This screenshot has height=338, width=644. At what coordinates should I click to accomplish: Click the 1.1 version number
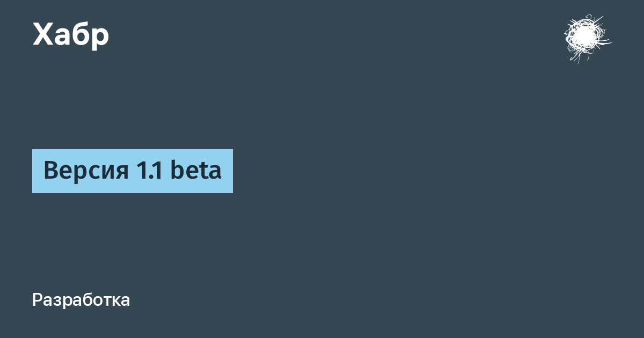(x=150, y=171)
